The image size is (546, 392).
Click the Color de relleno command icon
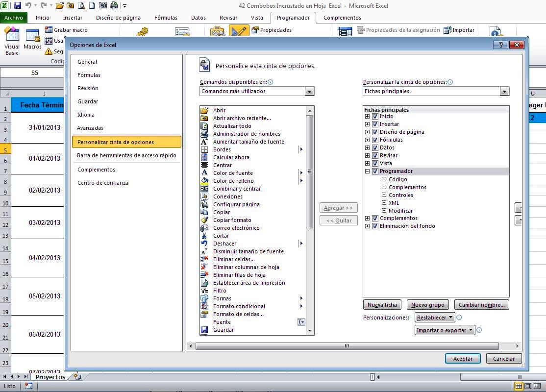tap(204, 181)
